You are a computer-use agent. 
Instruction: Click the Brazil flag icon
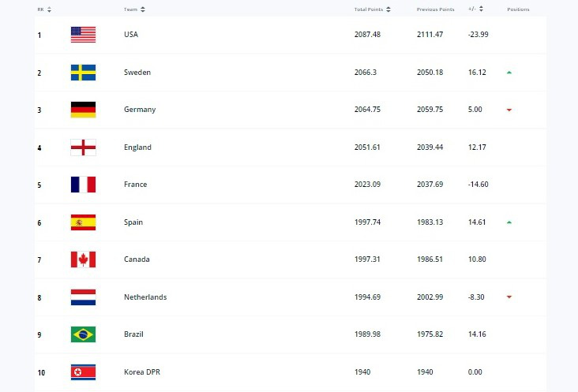pyautogui.click(x=83, y=334)
